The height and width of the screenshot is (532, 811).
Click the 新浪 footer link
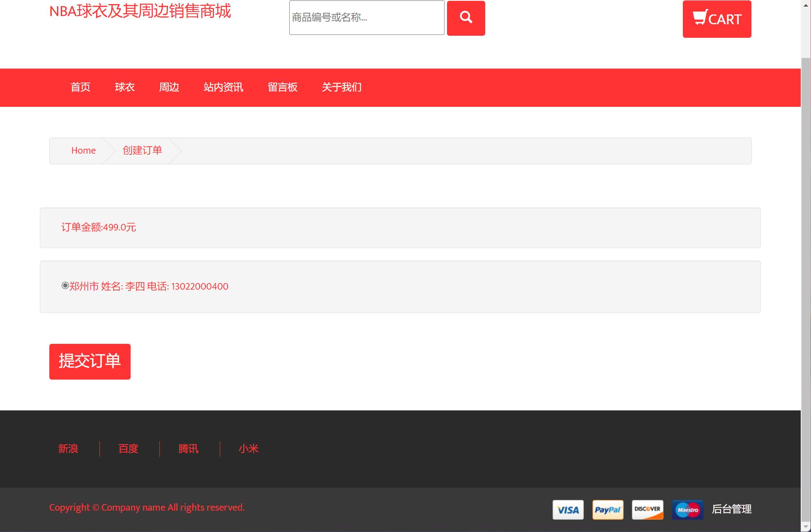point(68,449)
